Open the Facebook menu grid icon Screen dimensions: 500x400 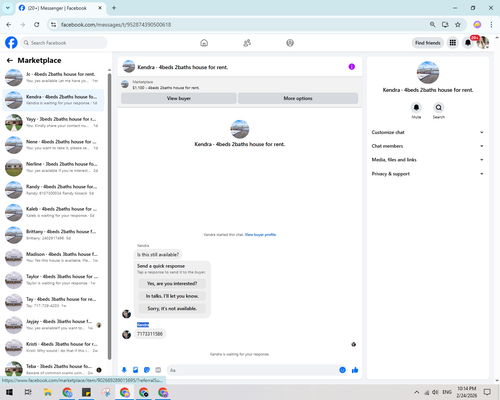click(453, 43)
